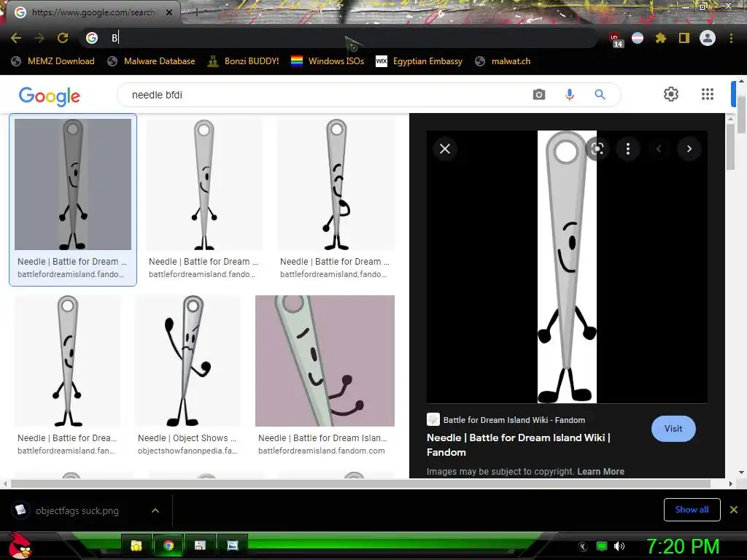This screenshot has width=747, height=560.
Task: Expand options for objectfags suck.png download
Action: (155, 510)
